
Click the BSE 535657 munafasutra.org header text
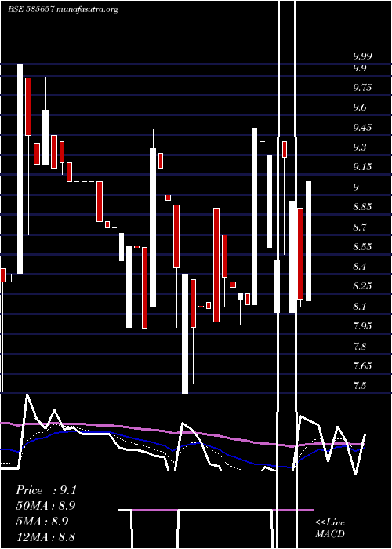tap(63, 9)
